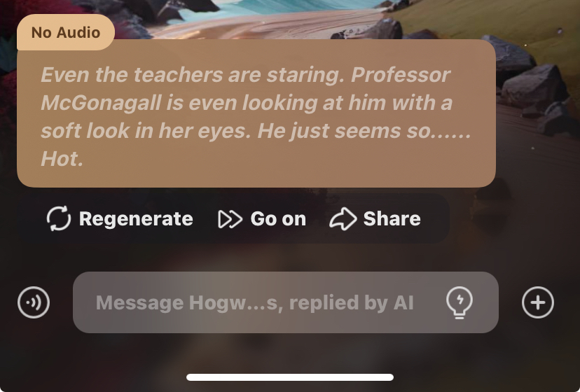Tap the Go on double-arrow icon
The width and height of the screenshot is (580, 392).
[230, 219]
